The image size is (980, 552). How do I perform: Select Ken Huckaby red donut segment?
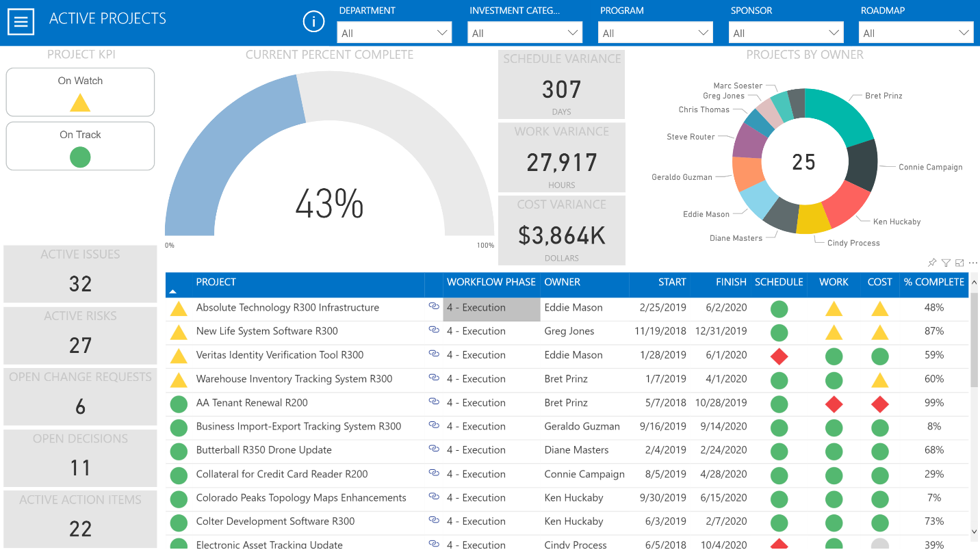click(x=845, y=204)
